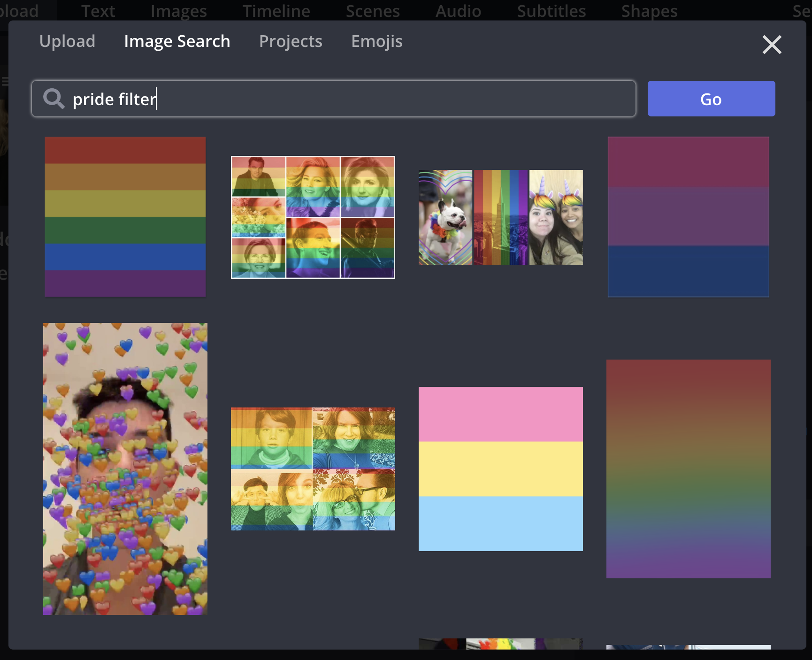This screenshot has width=812, height=660.
Task: Open the Shapes menu item
Action: pyautogui.click(x=649, y=10)
